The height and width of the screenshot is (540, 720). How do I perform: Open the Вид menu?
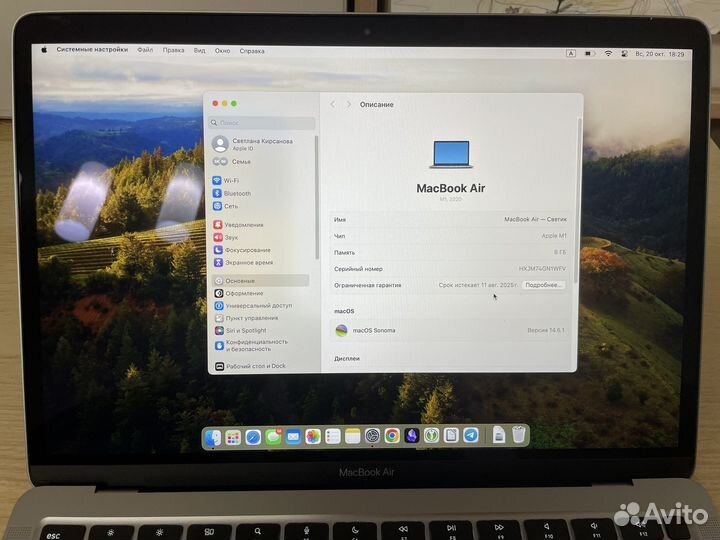[199, 51]
